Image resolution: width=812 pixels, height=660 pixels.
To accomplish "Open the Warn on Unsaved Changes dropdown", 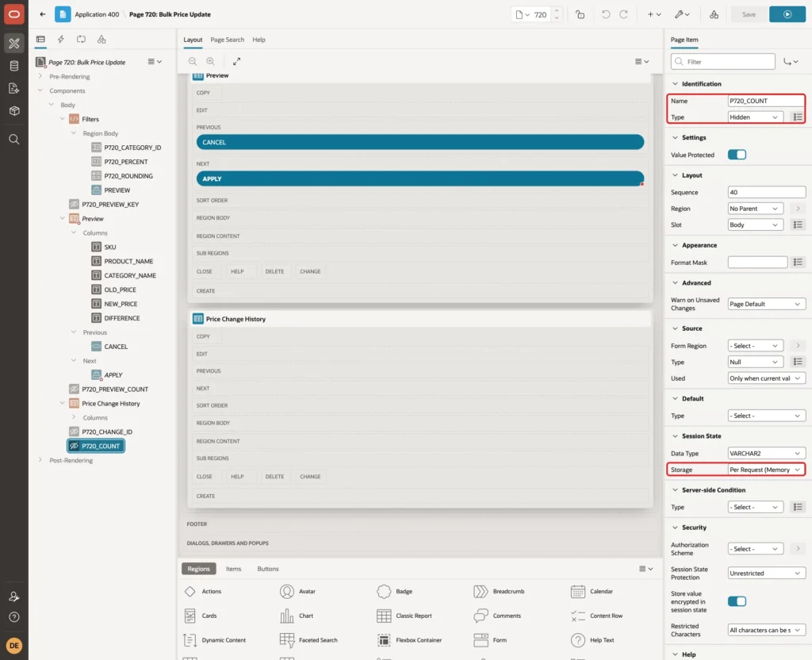I will 766,304.
